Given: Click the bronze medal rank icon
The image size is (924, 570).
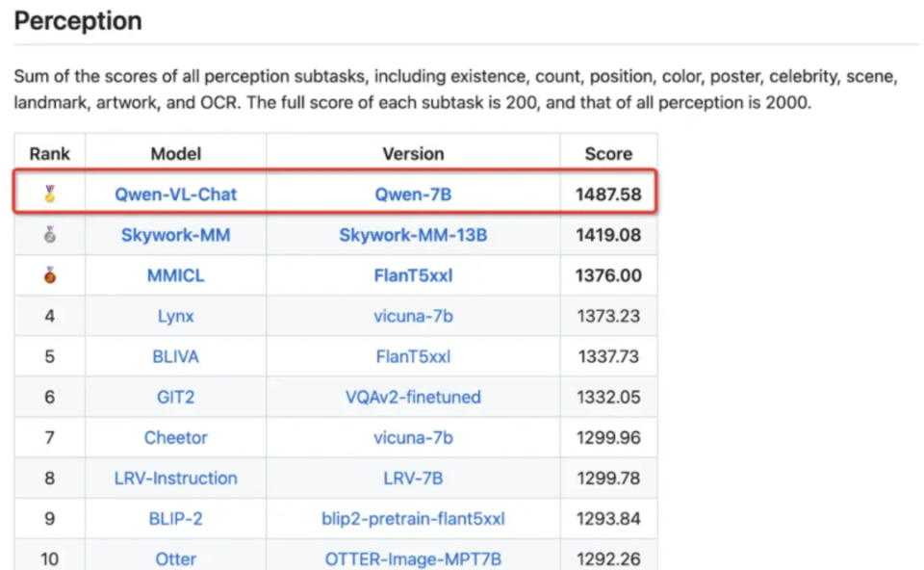Looking at the screenshot, I should click(50, 274).
